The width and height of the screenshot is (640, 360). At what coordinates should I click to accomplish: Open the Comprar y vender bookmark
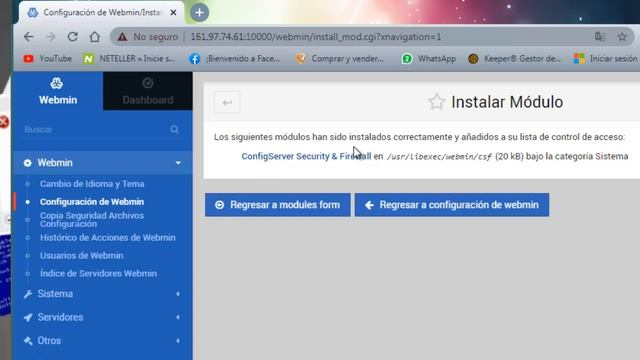pos(340,59)
